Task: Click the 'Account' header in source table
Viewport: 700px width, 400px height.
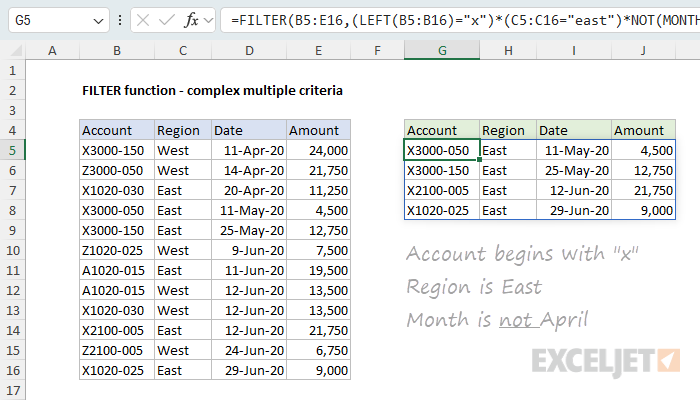Action: pos(117,130)
